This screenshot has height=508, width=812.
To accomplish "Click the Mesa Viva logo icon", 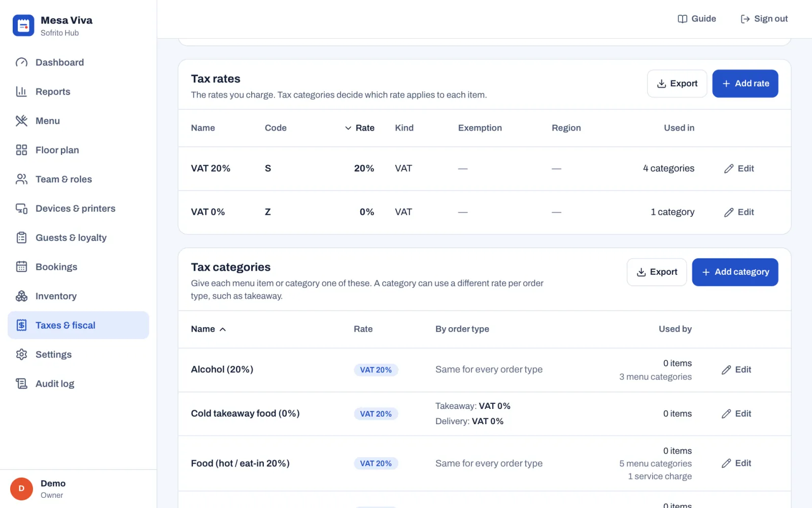I will pyautogui.click(x=23, y=25).
